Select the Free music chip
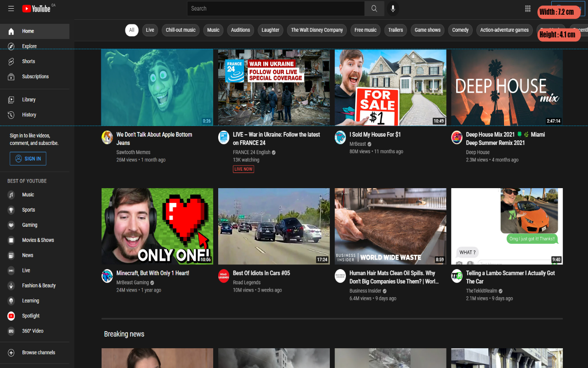 coord(365,30)
